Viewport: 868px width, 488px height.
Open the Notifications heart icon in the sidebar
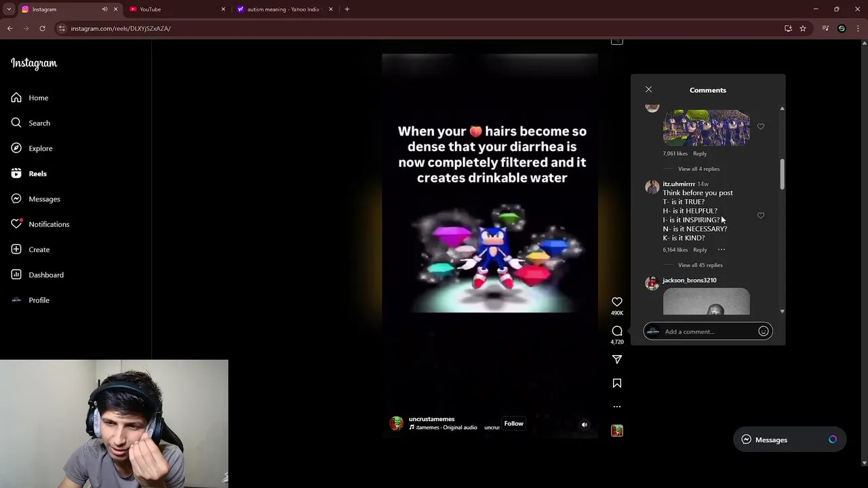click(x=16, y=224)
